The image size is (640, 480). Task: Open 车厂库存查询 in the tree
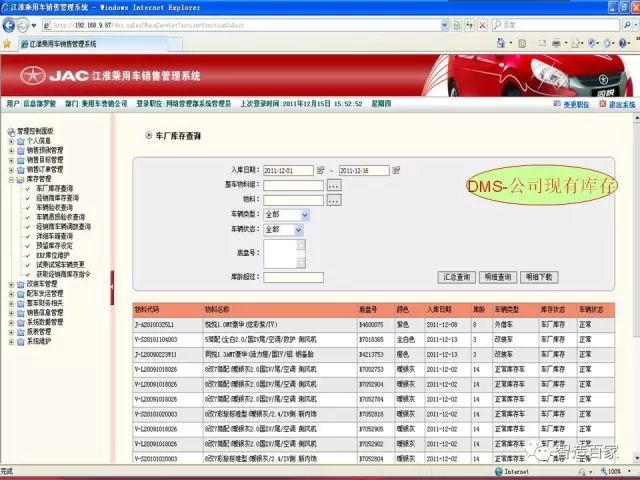point(54,189)
